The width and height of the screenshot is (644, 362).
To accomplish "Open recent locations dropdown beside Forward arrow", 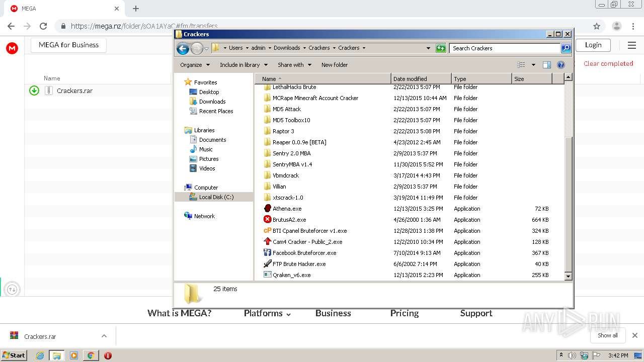I will [x=206, y=48].
